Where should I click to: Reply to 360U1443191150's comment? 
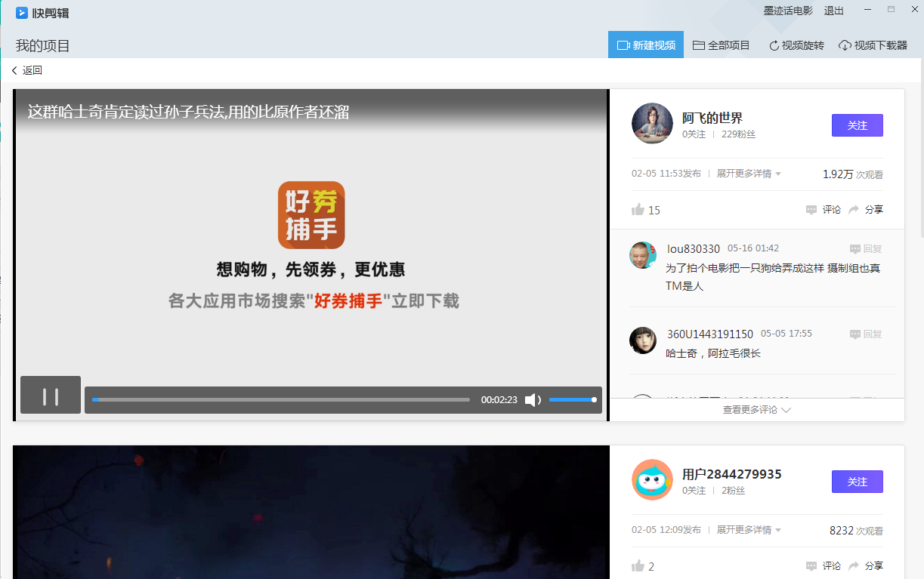point(866,334)
